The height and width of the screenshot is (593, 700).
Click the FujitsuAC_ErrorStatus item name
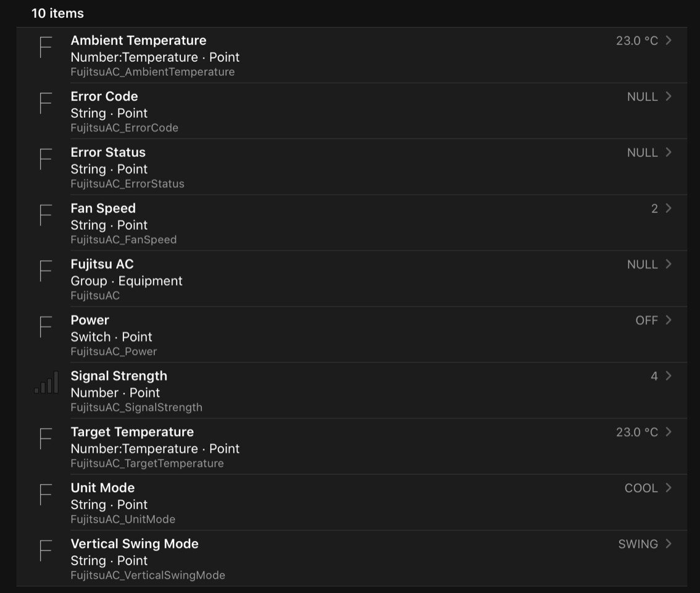pyautogui.click(x=127, y=183)
